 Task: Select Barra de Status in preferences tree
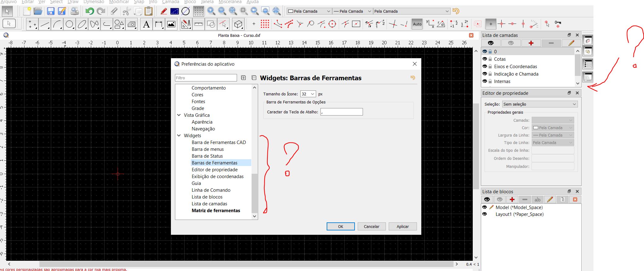(207, 156)
